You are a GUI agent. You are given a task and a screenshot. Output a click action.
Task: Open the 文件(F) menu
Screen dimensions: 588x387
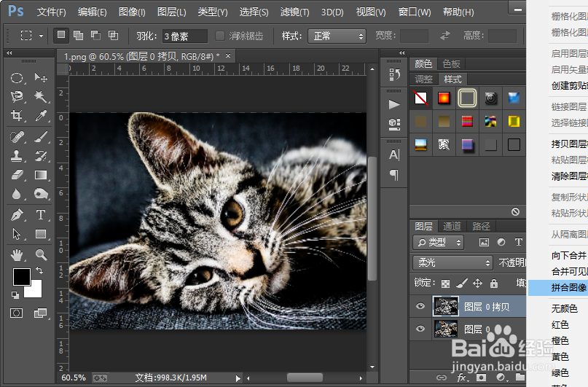click(52, 12)
